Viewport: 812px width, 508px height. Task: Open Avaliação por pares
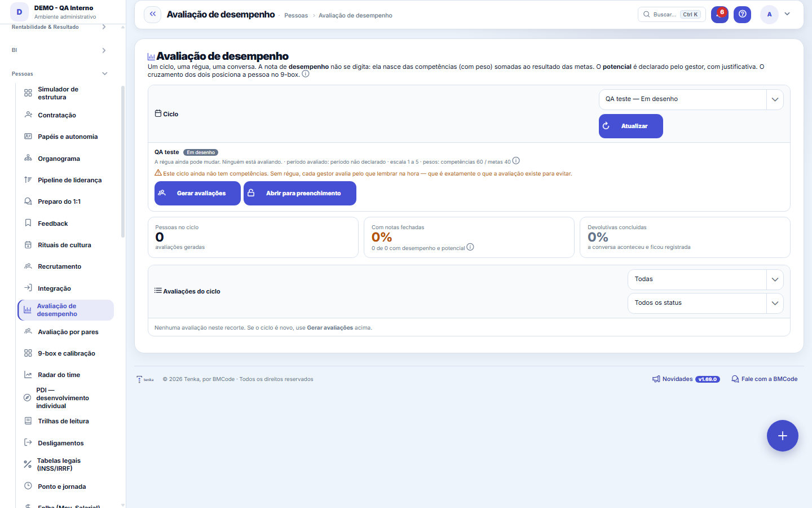66,332
